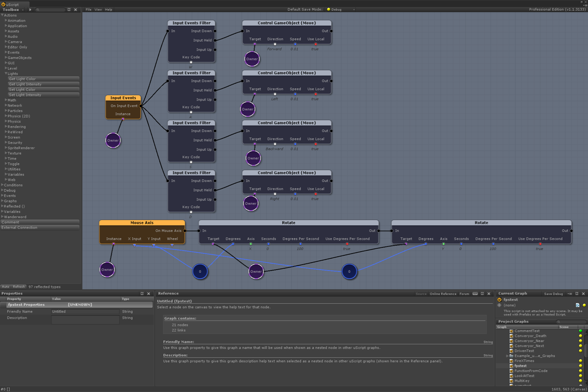Toggle the Auto reflection button
This screenshot has height=392, width=588.
pyautogui.click(x=5, y=287)
